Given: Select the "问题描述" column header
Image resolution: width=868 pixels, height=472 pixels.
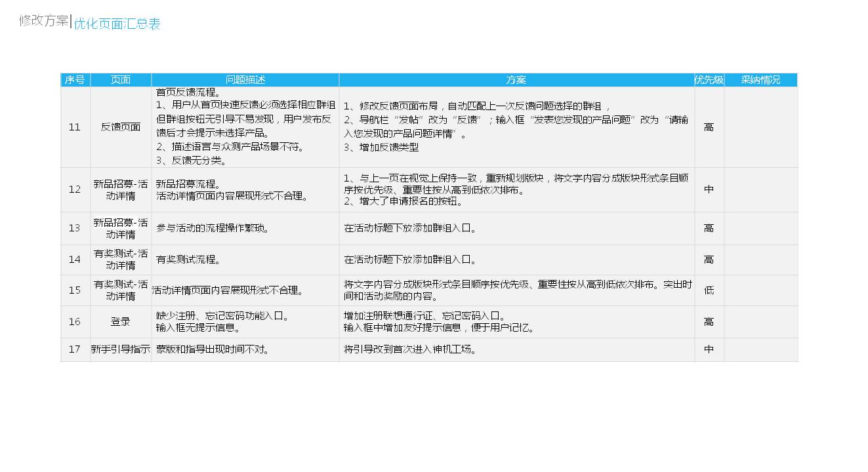Looking at the screenshot, I should click(245, 80).
